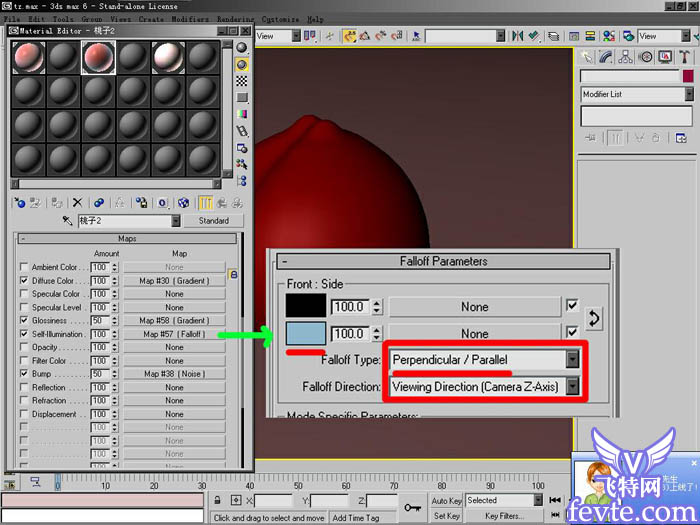Screen dimensions: 700x525
Task: Pick material from object eyedropper
Action: tap(67, 221)
